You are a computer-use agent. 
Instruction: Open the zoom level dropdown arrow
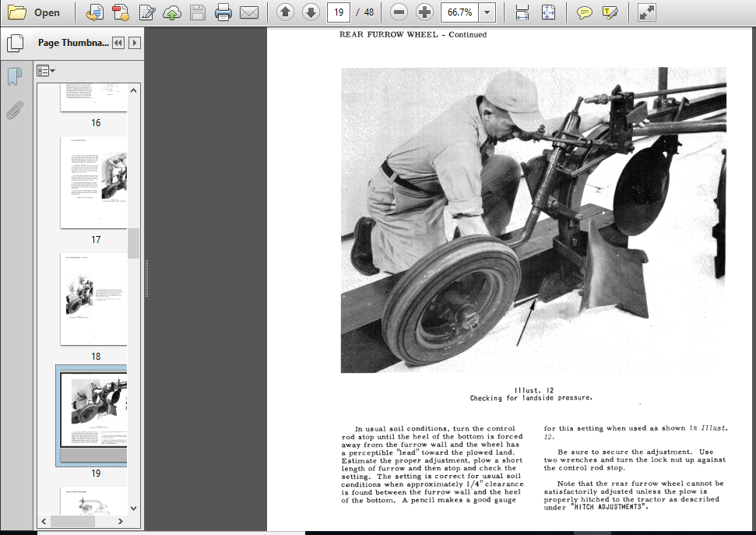(487, 12)
